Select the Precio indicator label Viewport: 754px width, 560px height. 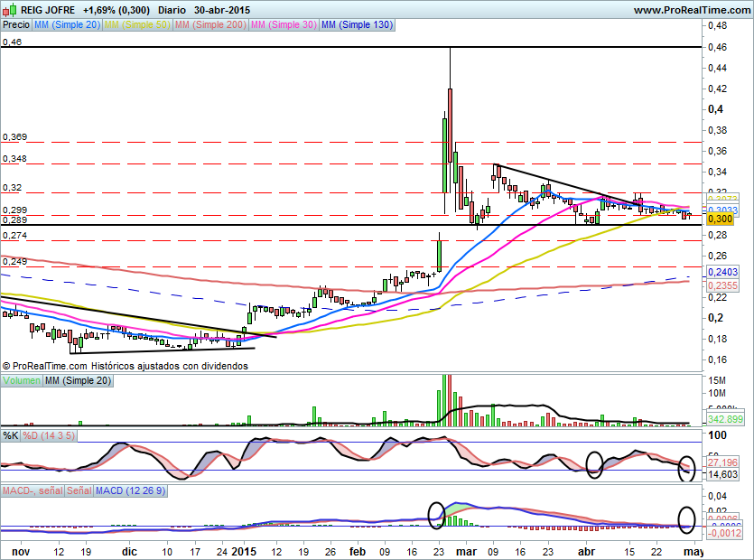coord(15,25)
